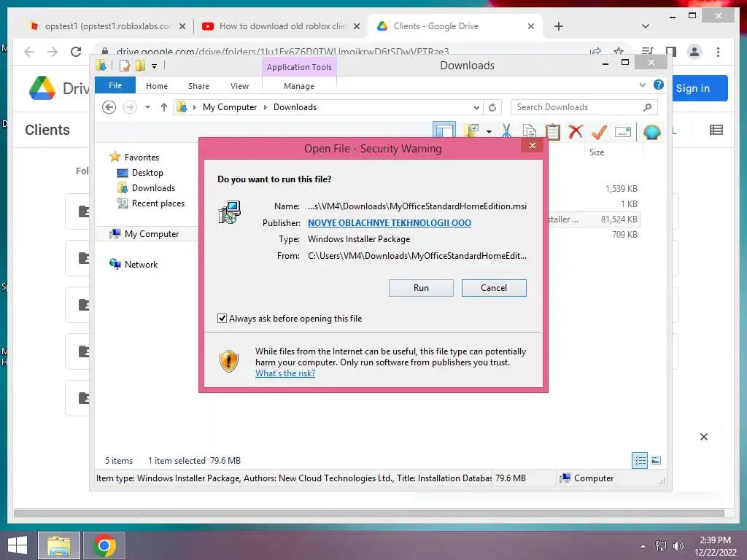Switch Google Drive to list layout icon
This screenshot has width=747, height=560.
pyautogui.click(x=716, y=130)
